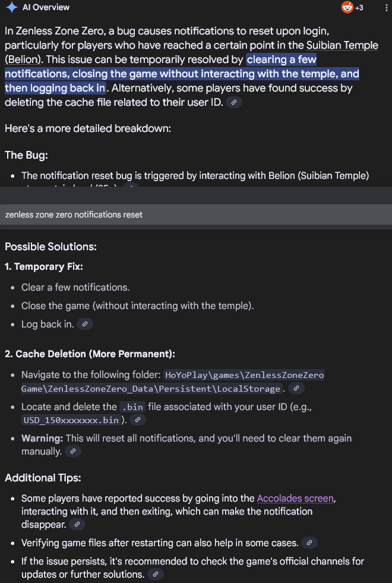Open the Accolades screen link

coord(296,498)
